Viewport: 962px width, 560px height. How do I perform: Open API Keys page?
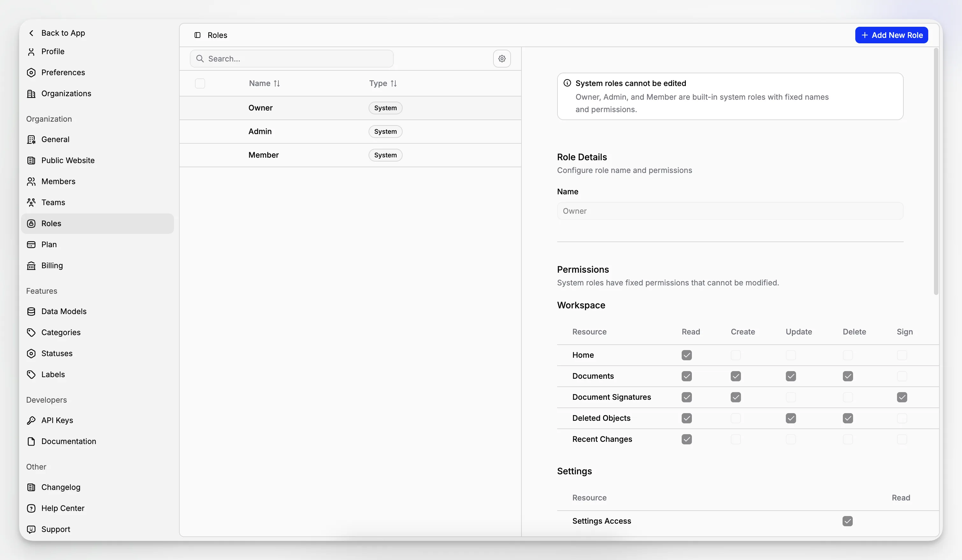(x=97, y=420)
